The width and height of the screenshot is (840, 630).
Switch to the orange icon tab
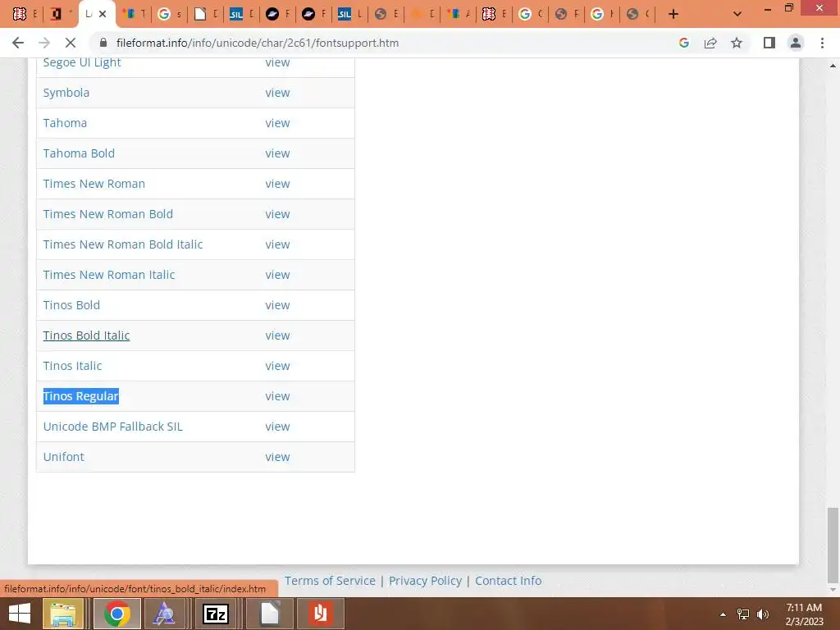click(x=422, y=14)
